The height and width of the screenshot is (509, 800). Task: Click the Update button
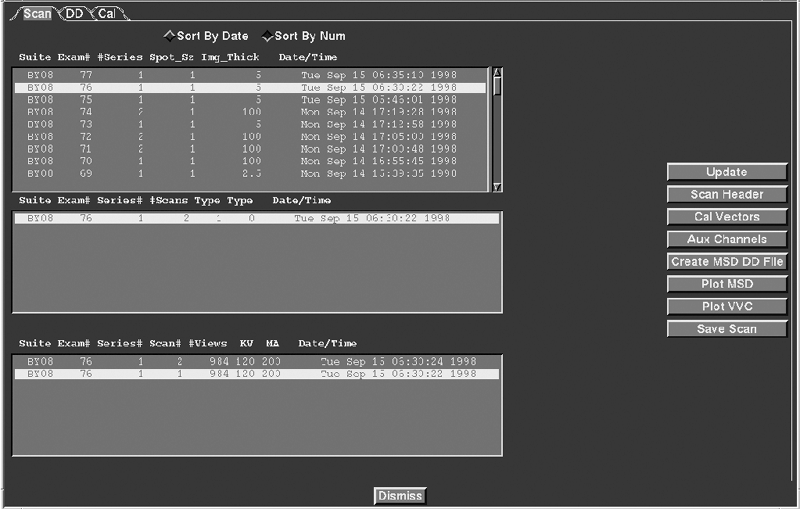[x=726, y=172]
